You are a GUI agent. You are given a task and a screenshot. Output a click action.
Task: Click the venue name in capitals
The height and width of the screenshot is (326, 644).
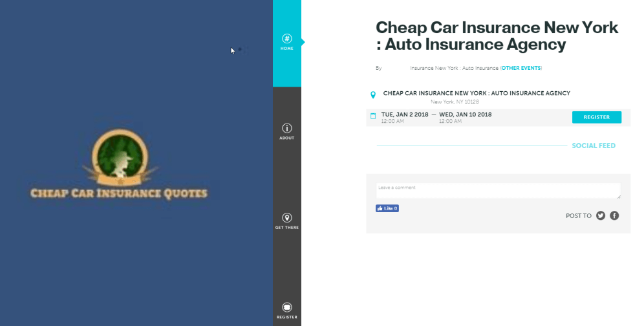[477, 93]
